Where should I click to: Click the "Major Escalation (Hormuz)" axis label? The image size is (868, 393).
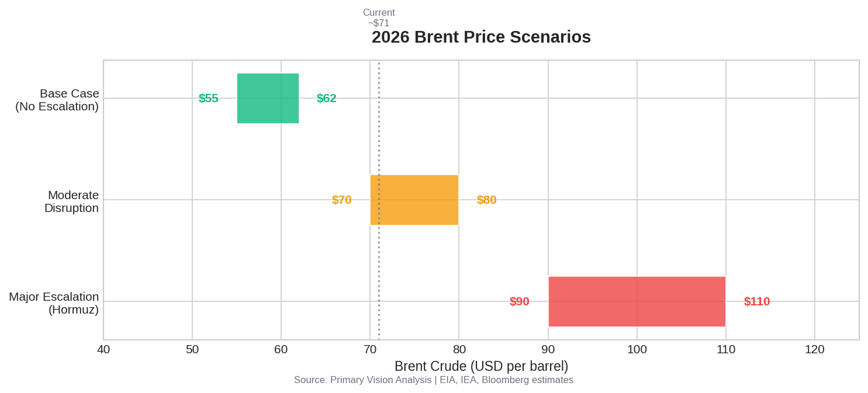54,303
